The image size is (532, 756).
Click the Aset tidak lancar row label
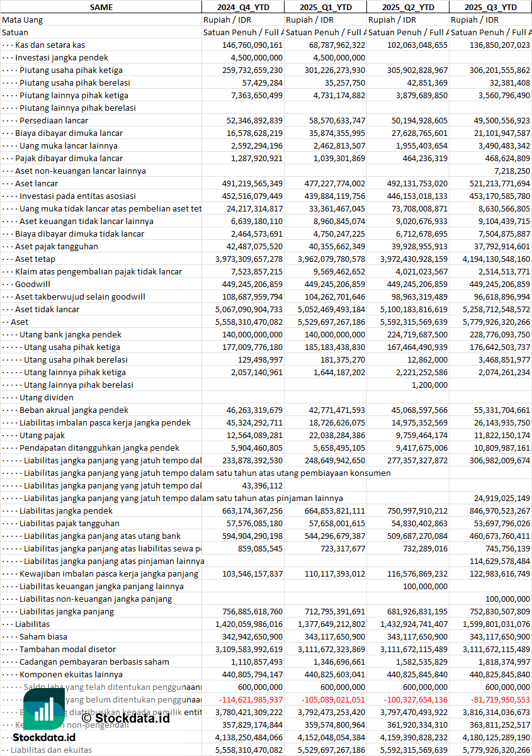[47, 309]
